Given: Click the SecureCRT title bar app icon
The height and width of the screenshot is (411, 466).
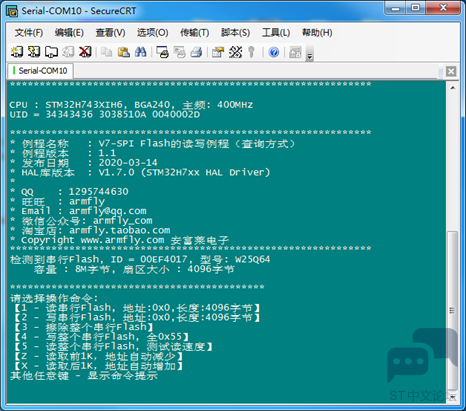Looking at the screenshot, I should [x=12, y=11].
